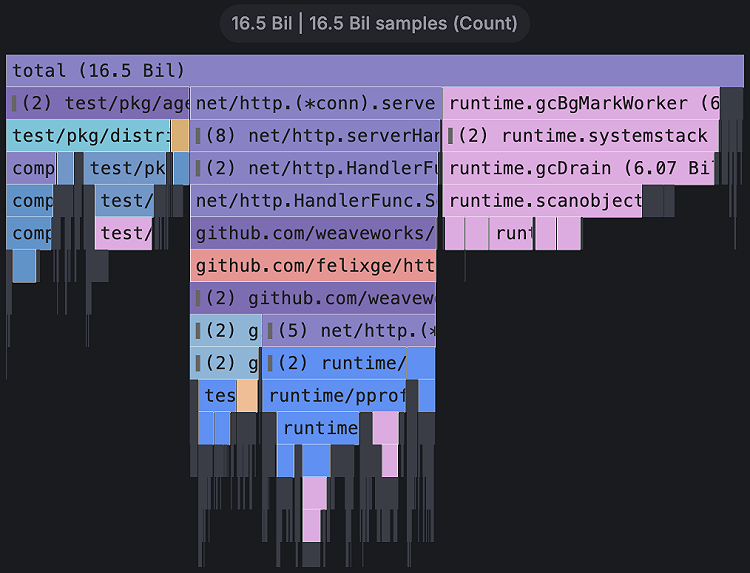Image resolution: width=750 pixels, height=573 pixels.
Task: Click the runtime.gcBgMarkWorker flame block
Action: pos(580,103)
